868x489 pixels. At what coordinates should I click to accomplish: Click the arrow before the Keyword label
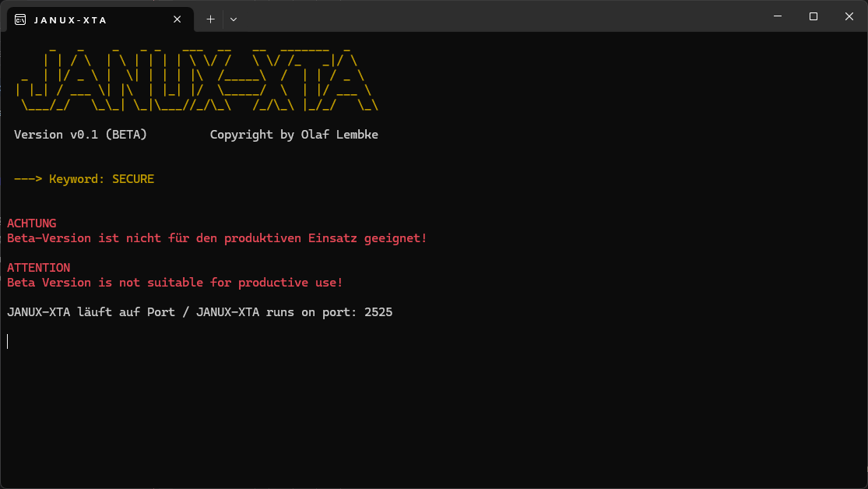pyautogui.click(x=27, y=179)
